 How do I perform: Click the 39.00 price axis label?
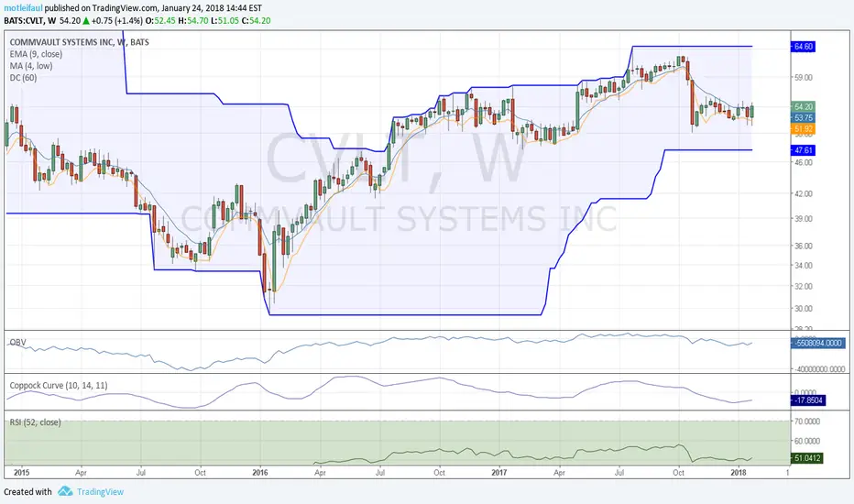tap(803, 218)
